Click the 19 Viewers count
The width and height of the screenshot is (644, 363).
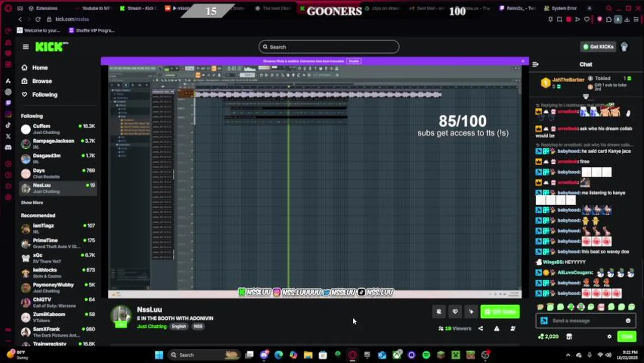click(455, 329)
